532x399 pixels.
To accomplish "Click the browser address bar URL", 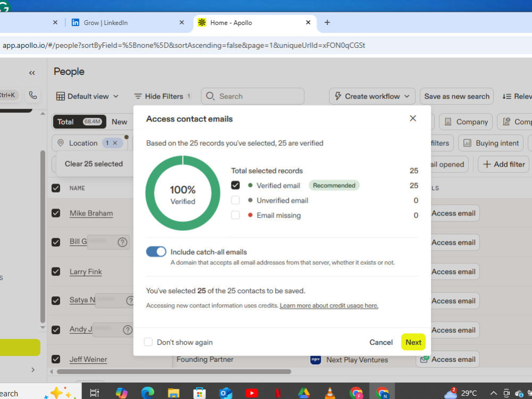I will click(184, 45).
